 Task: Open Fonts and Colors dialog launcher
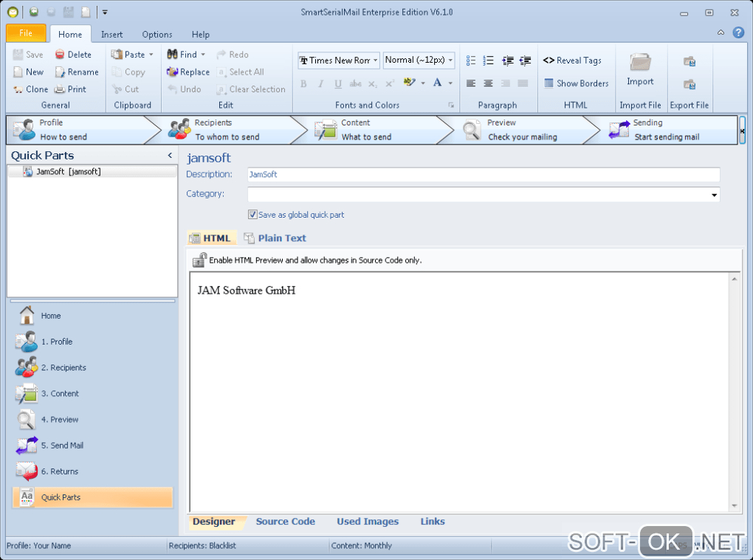(x=451, y=105)
